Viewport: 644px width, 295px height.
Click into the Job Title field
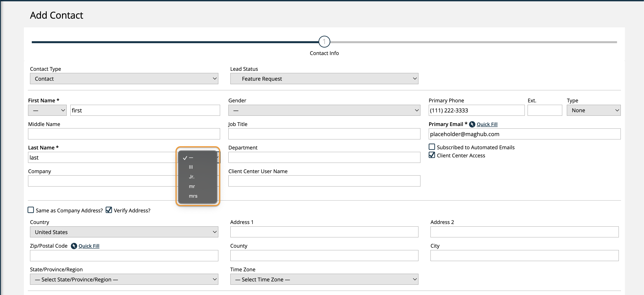click(324, 134)
